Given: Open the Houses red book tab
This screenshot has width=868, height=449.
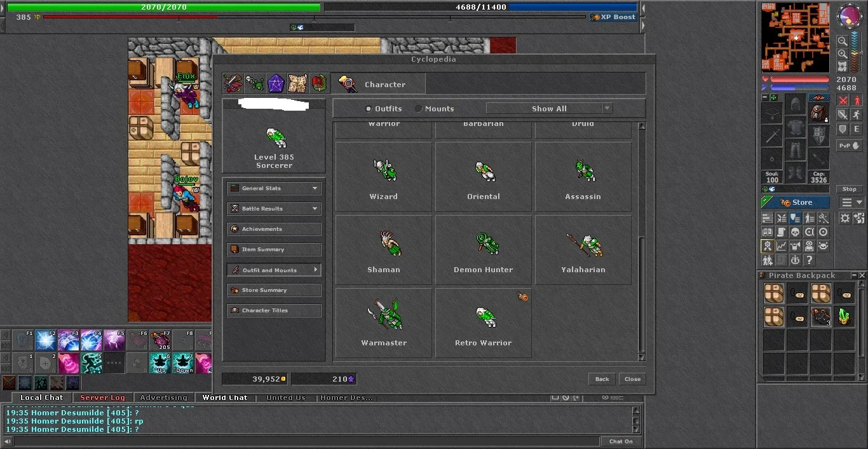Looking at the screenshot, I should (x=319, y=84).
